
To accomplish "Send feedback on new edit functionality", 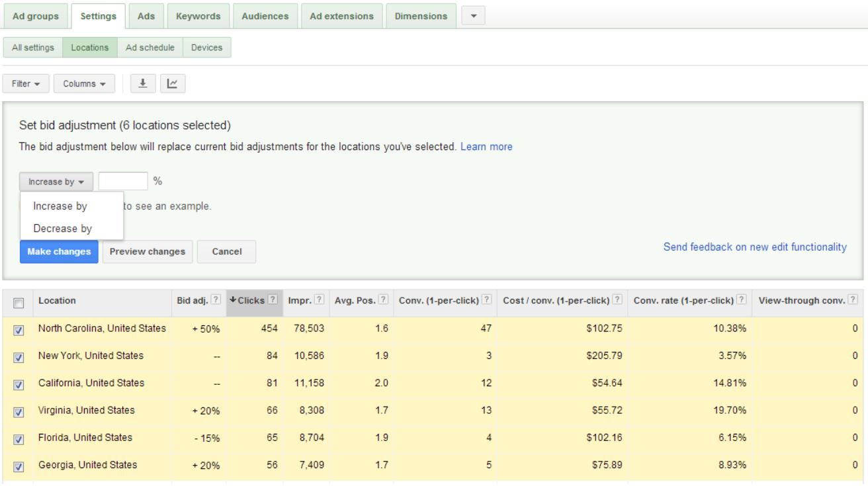I will point(755,247).
